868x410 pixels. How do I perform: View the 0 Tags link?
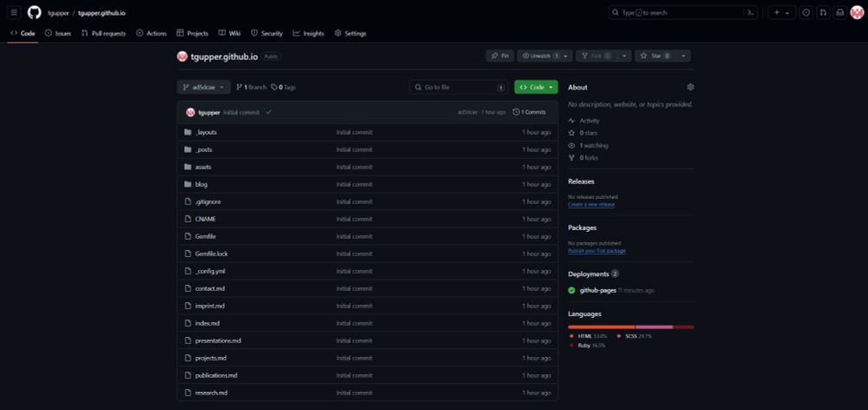pos(284,88)
